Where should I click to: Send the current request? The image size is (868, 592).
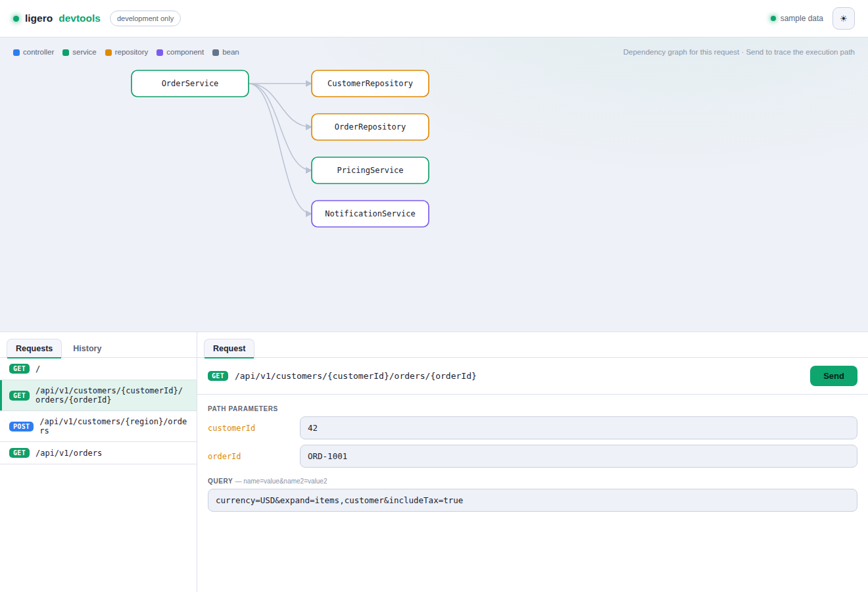coord(833,376)
